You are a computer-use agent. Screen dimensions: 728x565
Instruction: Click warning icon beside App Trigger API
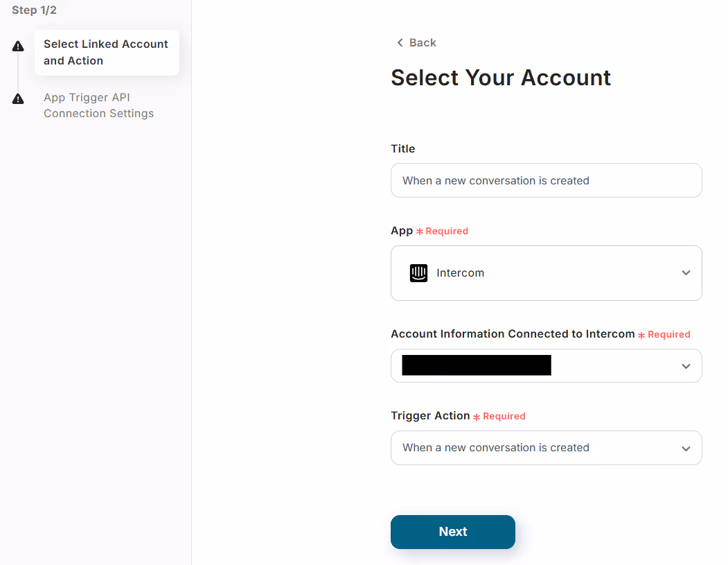coord(18,98)
